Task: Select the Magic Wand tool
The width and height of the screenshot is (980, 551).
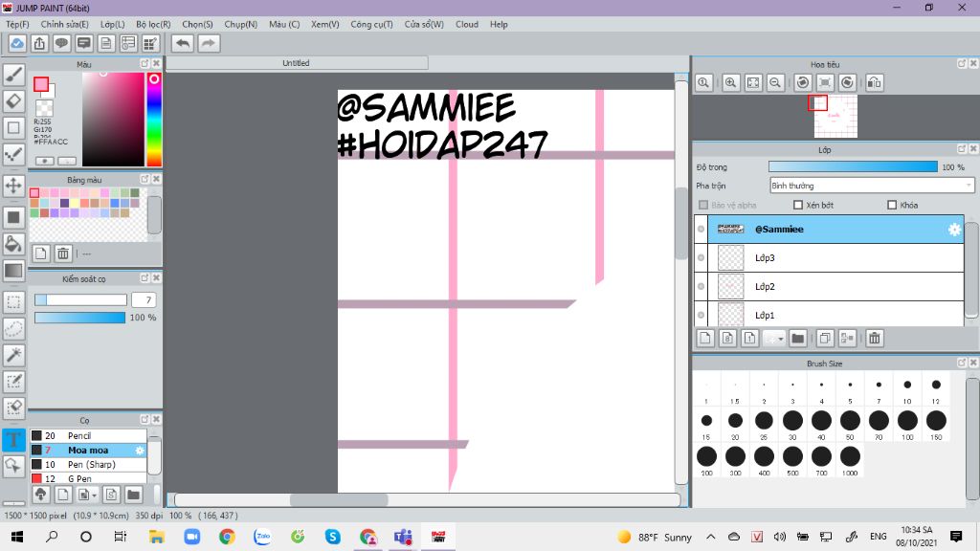Action: pos(13,355)
